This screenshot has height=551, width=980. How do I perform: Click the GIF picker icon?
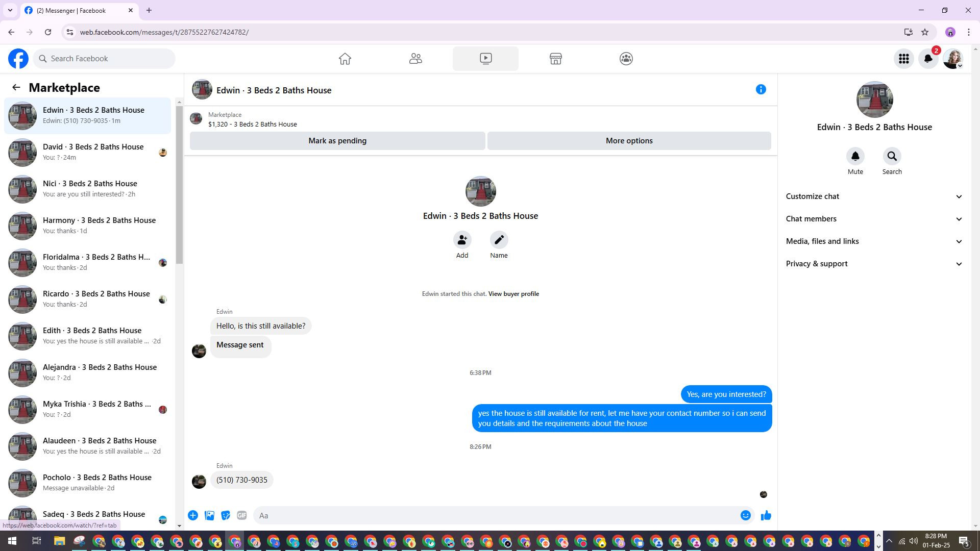[x=242, y=515]
